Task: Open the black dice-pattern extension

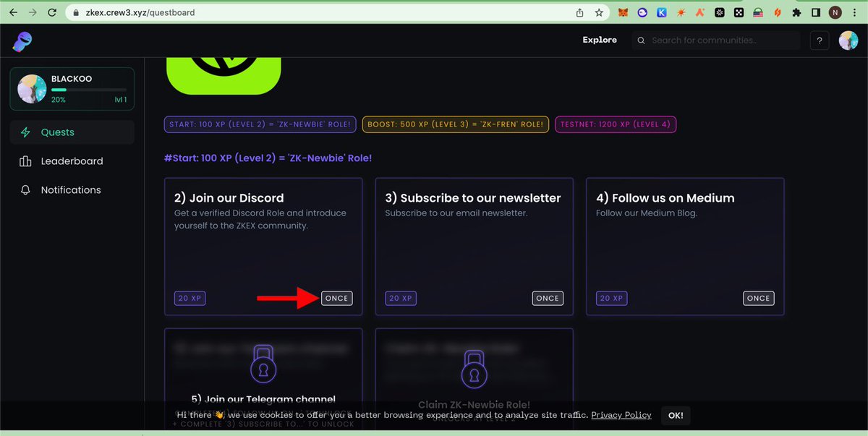Action: click(739, 12)
